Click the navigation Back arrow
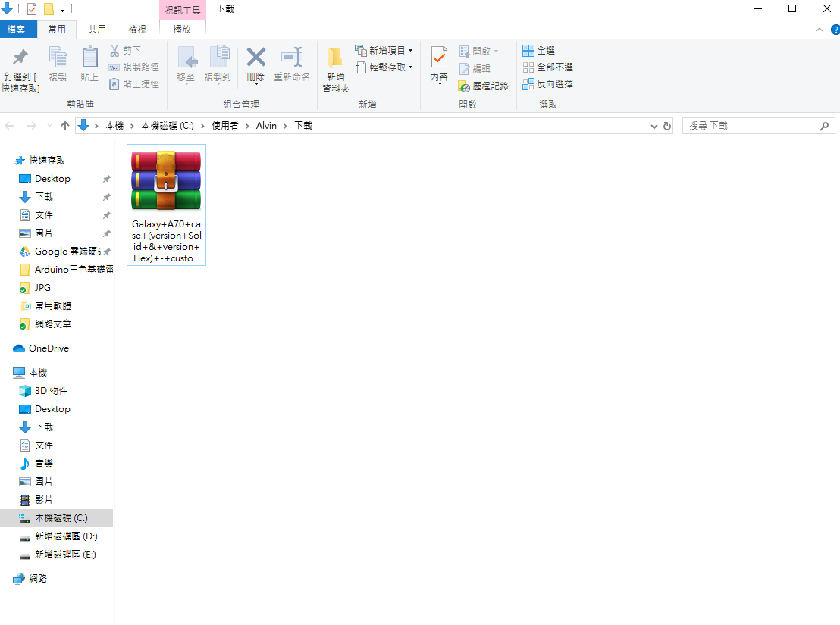The width and height of the screenshot is (840, 625). [9, 126]
